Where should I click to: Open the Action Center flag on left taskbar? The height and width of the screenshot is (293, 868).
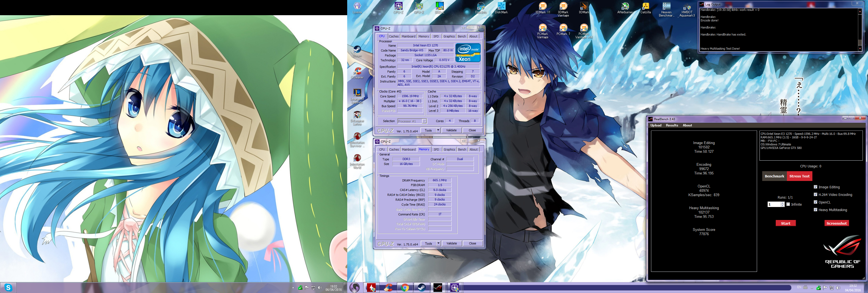click(307, 288)
